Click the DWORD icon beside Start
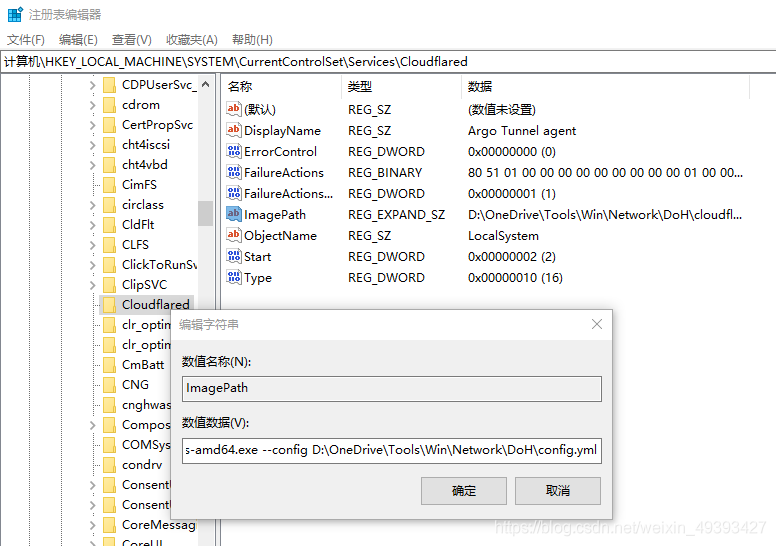776x546 pixels. point(234,256)
